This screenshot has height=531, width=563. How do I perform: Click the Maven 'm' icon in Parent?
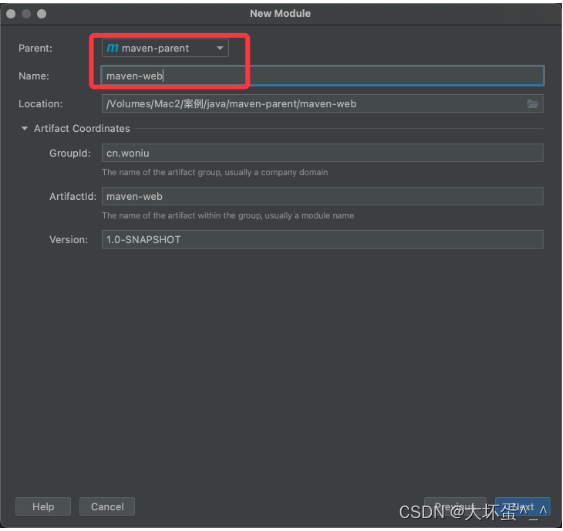(x=112, y=48)
